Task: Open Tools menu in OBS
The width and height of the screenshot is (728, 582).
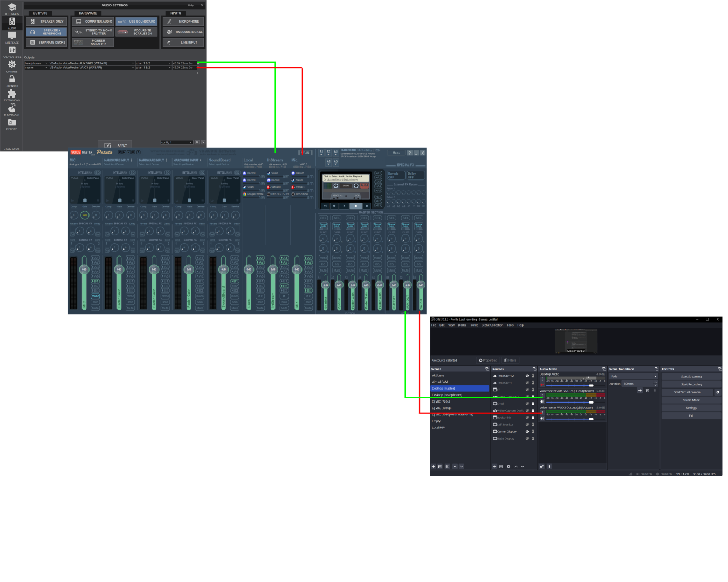Action: [510, 325]
